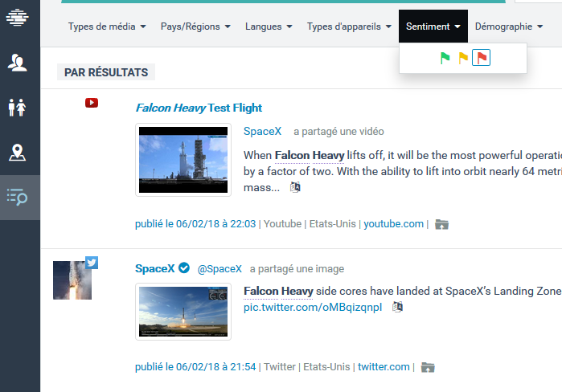The height and width of the screenshot is (392, 562).
Task: Select the green positive sentiment flag
Action: point(445,58)
